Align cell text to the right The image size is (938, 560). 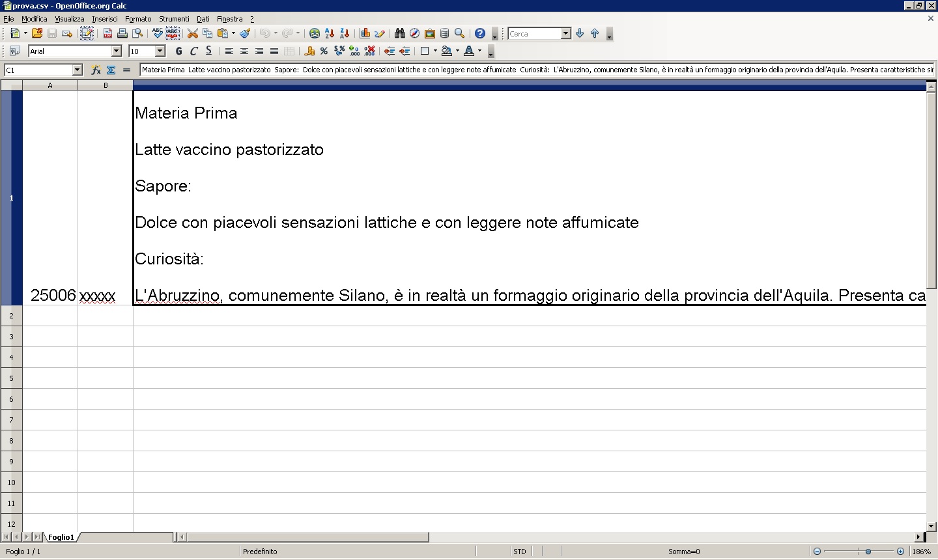pos(259,51)
